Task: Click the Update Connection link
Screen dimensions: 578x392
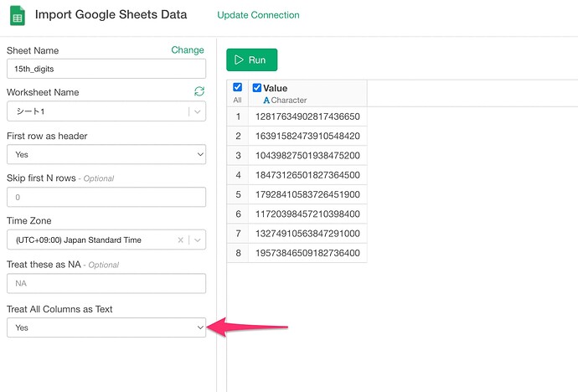Action: (x=258, y=15)
